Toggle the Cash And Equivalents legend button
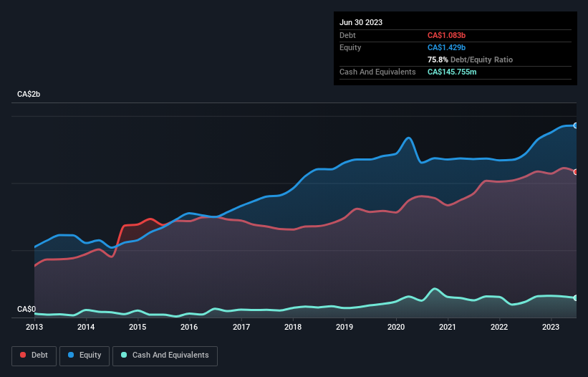This screenshot has height=377, width=588. [x=165, y=355]
